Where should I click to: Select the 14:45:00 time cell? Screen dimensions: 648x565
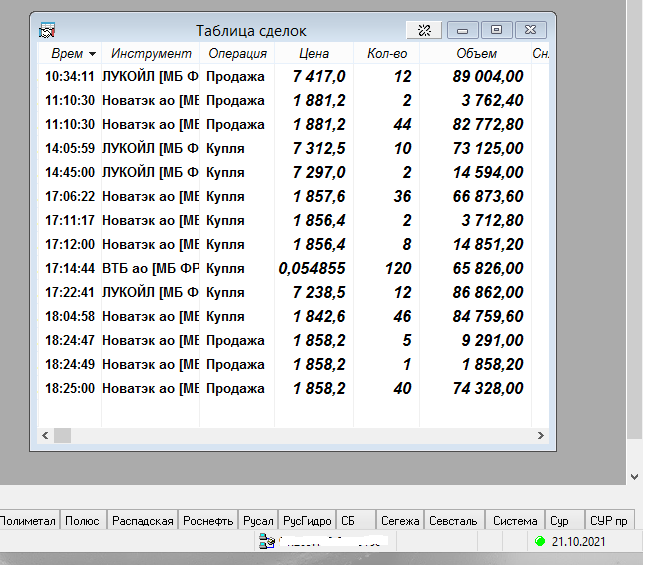point(70,172)
